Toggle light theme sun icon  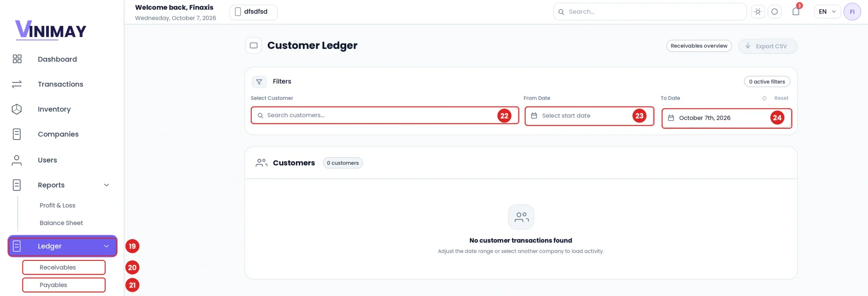758,12
